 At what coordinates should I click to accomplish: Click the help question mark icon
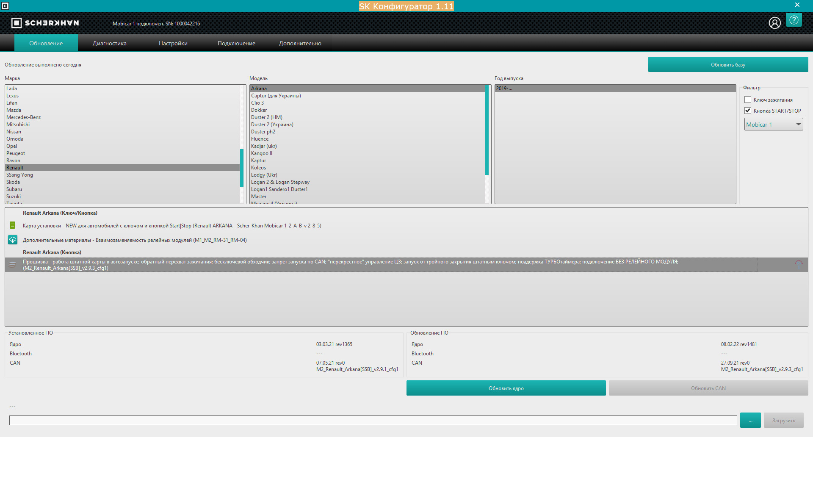794,20
